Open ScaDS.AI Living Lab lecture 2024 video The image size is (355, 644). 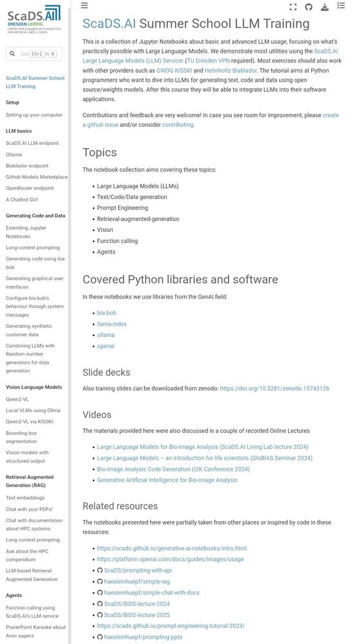click(x=202, y=447)
